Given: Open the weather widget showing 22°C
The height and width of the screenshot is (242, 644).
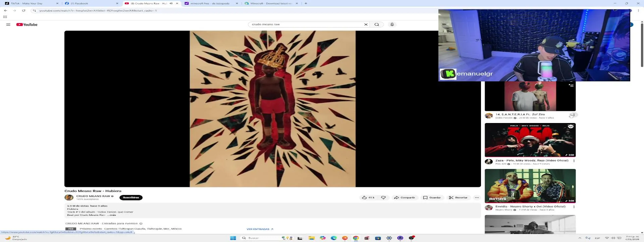Looking at the screenshot, I should click(x=16, y=238).
